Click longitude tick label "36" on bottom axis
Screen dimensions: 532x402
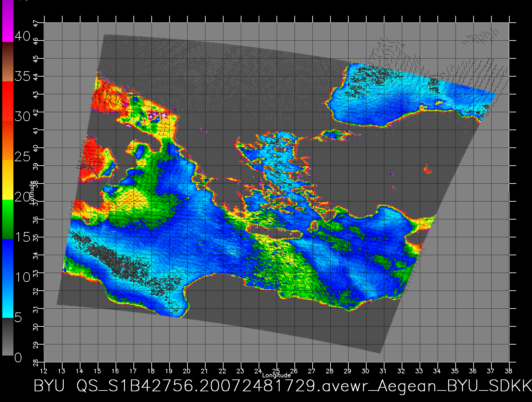coord(473,371)
